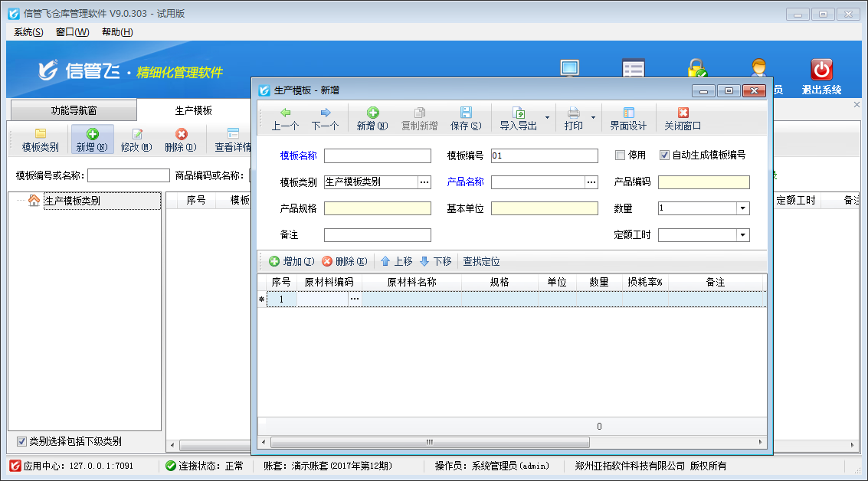Open the 导入导出 dropdown arrow
Image resolution: width=868 pixels, height=481 pixels.
pos(547,118)
